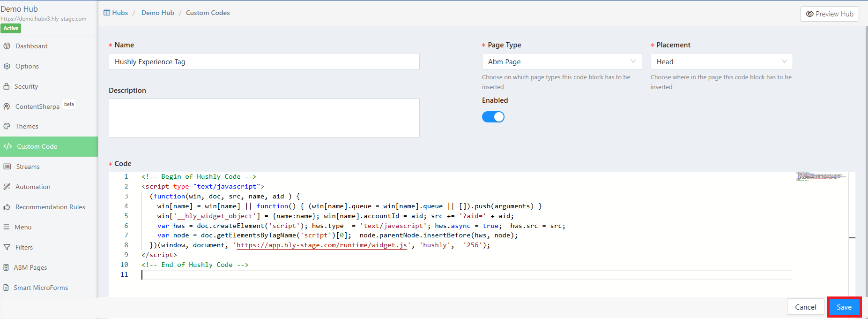
Task: Open the Placement dropdown showing Head
Action: coord(721,61)
